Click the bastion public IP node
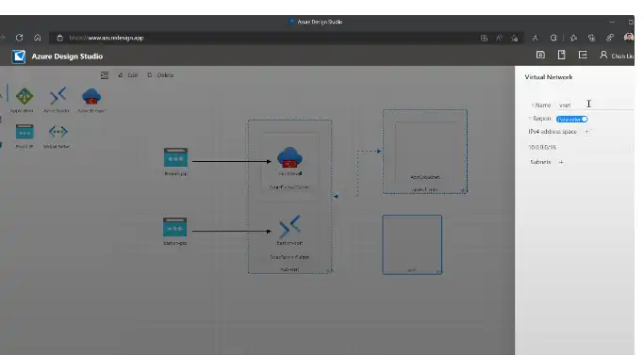 174,227
